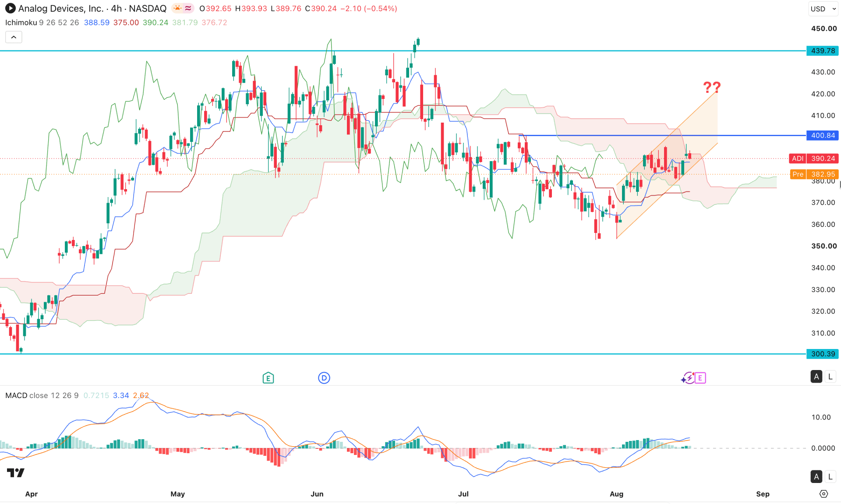841x504 pixels.
Task: Click the Ichimoku pink value 376.72
Action: [x=214, y=22]
